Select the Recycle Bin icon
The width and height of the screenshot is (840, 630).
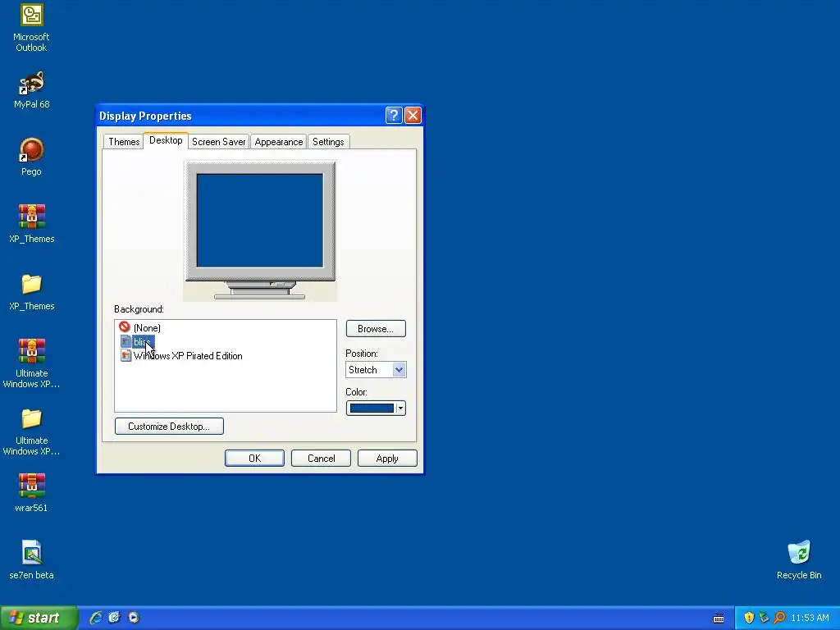[x=799, y=553]
